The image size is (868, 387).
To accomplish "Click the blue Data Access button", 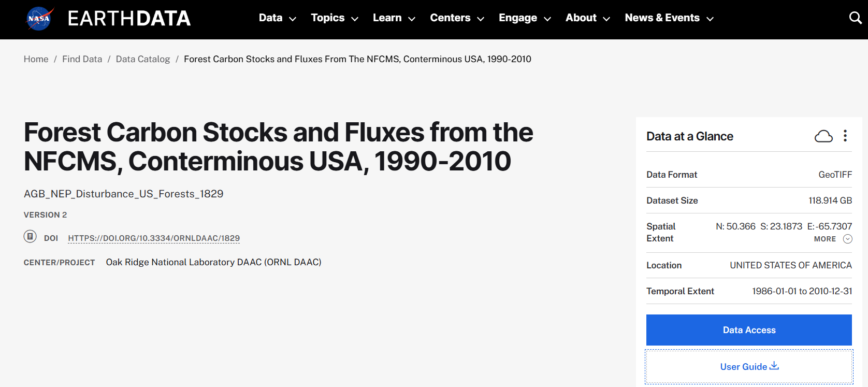I will point(749,330).
